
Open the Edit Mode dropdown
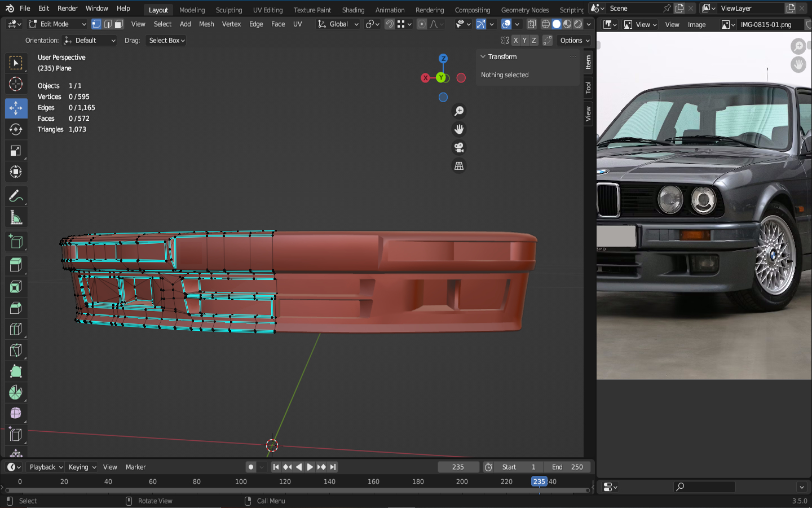coord(57,24)
